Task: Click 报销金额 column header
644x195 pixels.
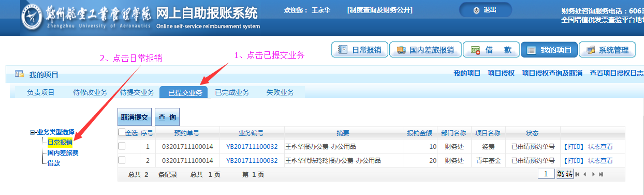Action: pos(419,133)
